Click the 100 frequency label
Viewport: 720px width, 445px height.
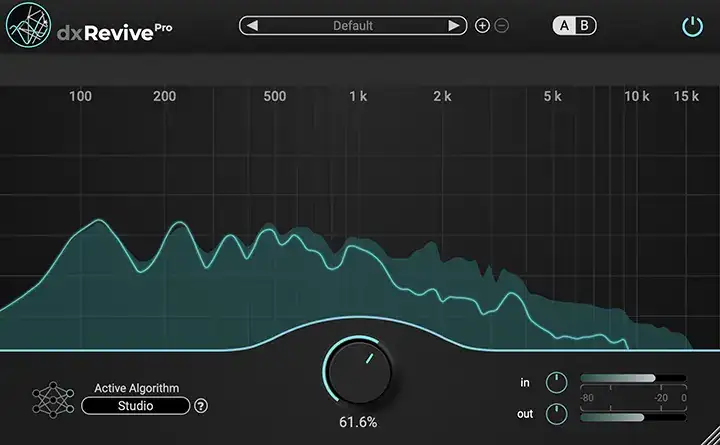[80, 96]
